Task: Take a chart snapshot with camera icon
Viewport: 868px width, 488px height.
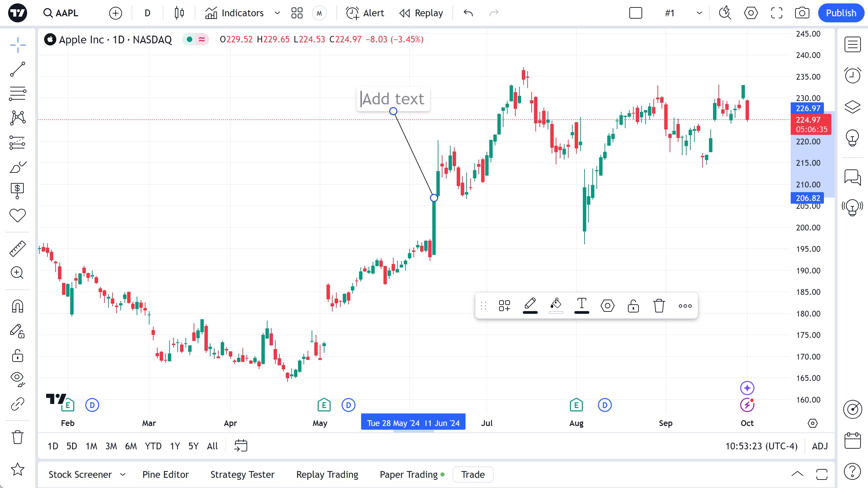Action: pos(802,13)
